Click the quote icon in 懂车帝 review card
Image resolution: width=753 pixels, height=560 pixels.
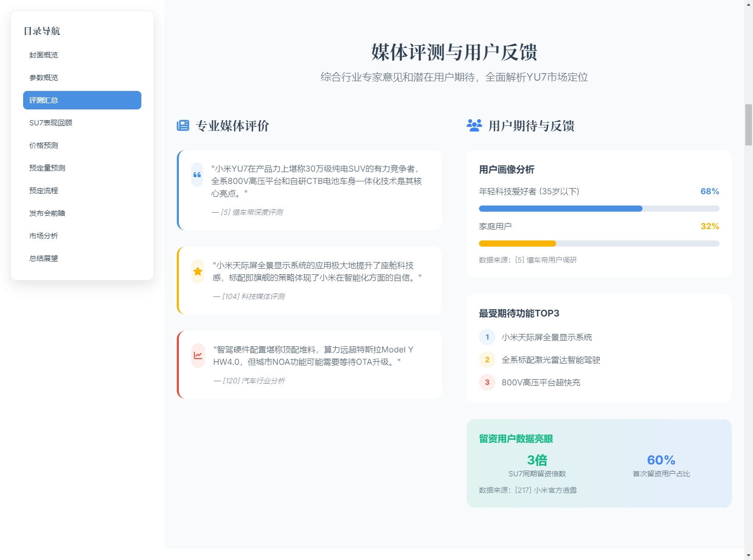(197, 175)
